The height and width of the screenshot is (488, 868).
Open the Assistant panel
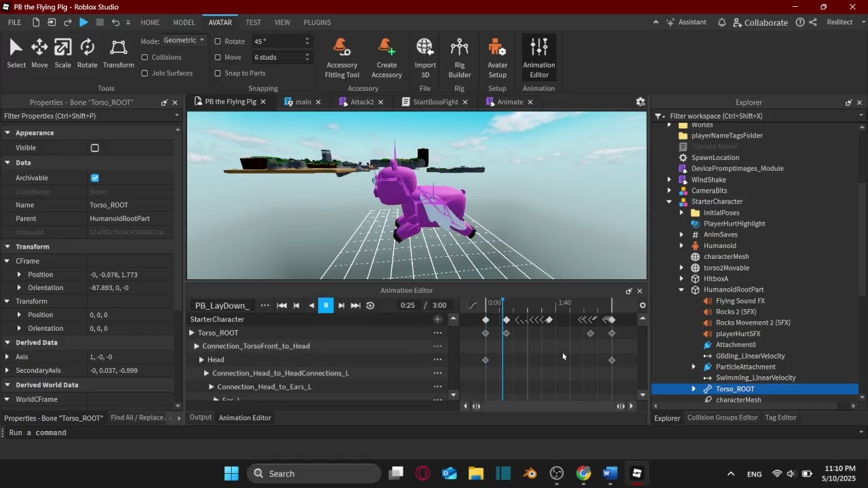(686, 22)
